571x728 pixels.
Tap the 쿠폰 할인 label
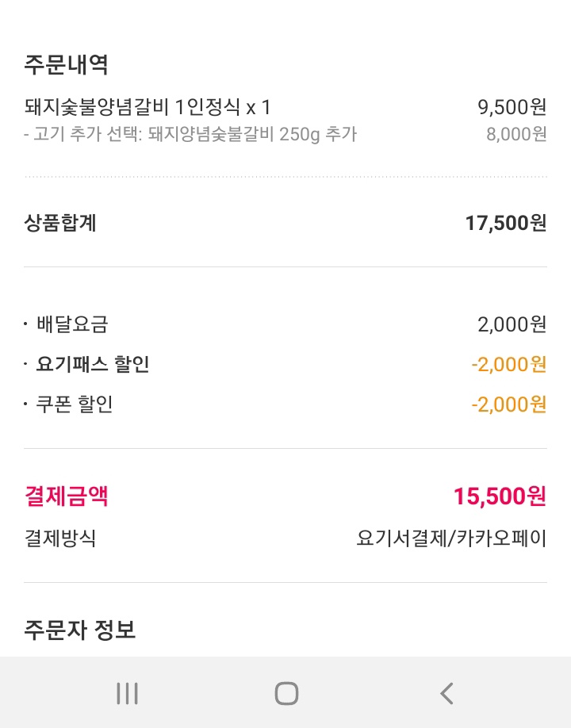pyautogui.click(x=75, y=404)
